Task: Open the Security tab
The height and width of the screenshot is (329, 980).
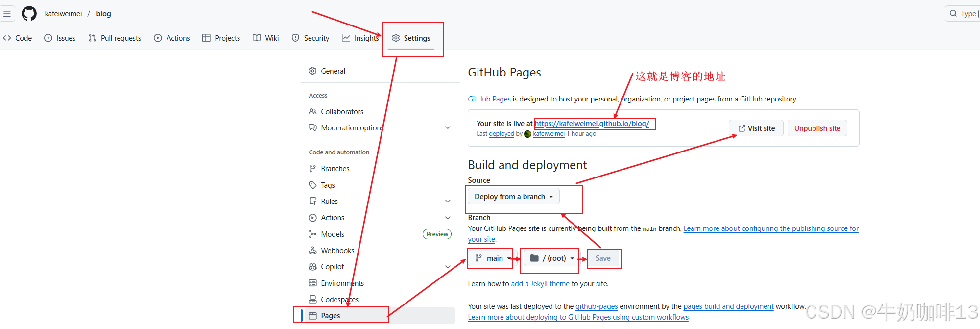Action: pos(311,38)
